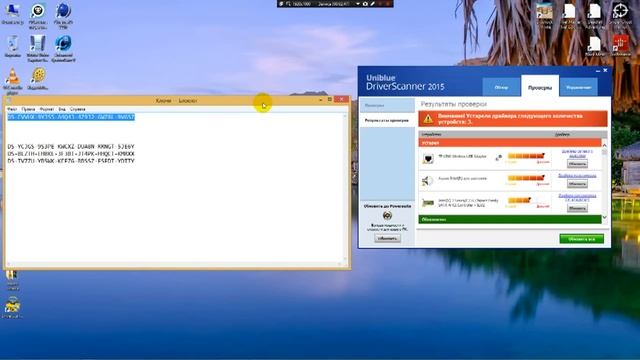Click Обновить for the audio device row
This screenshot has height=360, width=640.
(577, 184)
